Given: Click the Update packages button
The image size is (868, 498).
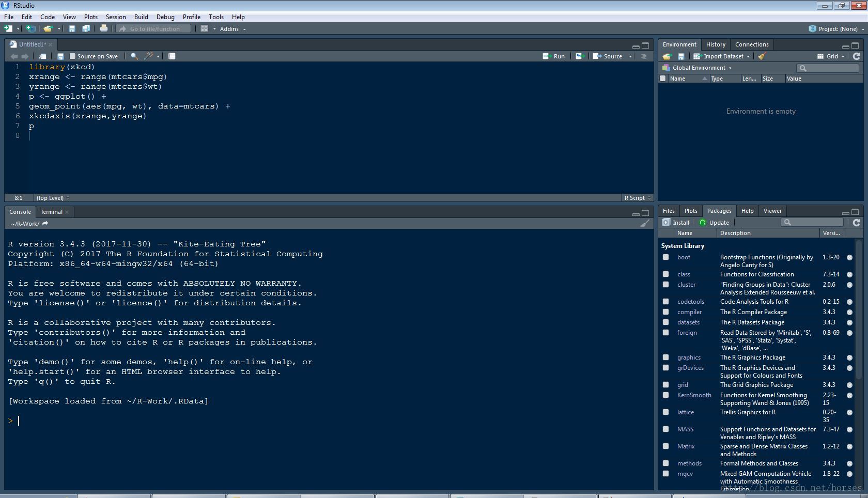Looking at the screenshot, I should 714,223.
